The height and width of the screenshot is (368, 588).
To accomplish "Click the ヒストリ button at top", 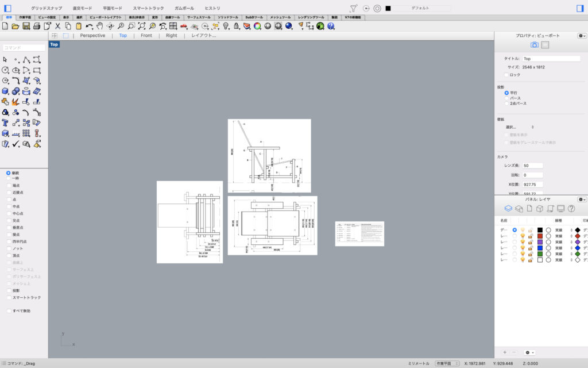I will coord(212,8).
